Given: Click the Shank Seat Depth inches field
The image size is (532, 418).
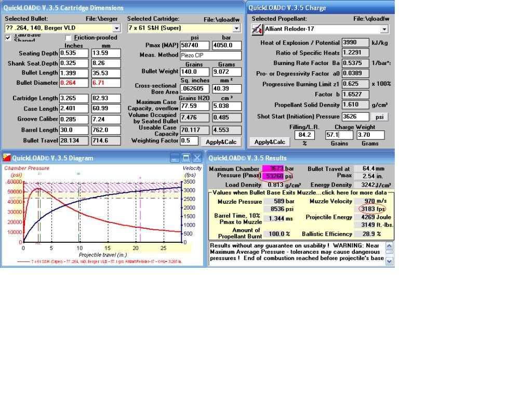Looking at the screenshot, I should pyautogui.click(x=74, y=63).
